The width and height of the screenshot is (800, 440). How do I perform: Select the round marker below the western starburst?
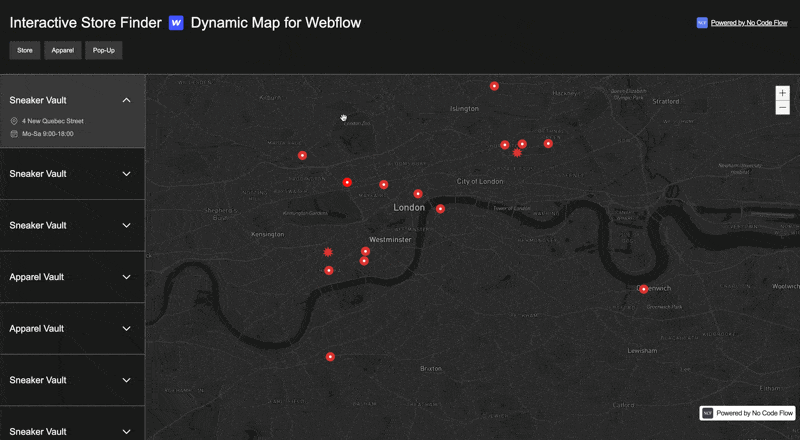click(329, 271)
